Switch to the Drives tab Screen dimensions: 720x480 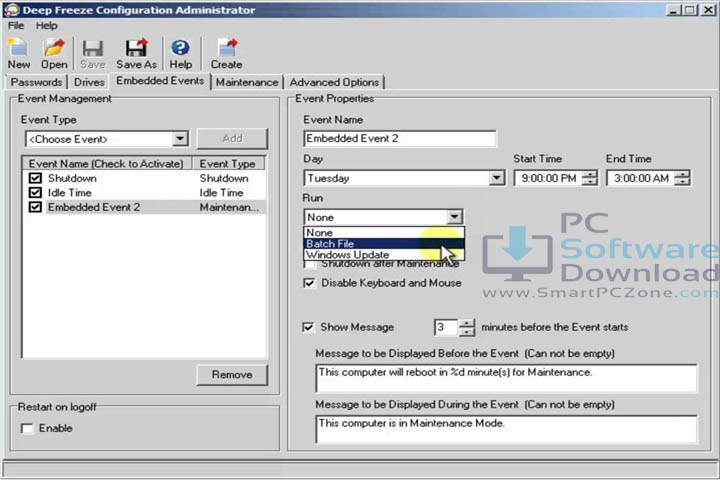pyautogui.click(x=89, y=82)
